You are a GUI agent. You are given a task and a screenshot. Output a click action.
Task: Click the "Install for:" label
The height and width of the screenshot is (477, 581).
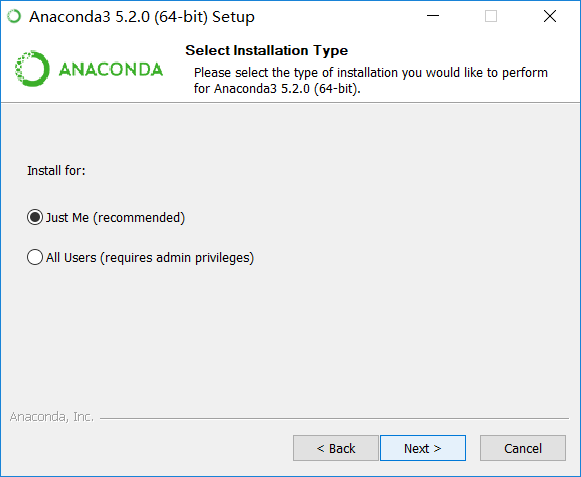[56, 170]
